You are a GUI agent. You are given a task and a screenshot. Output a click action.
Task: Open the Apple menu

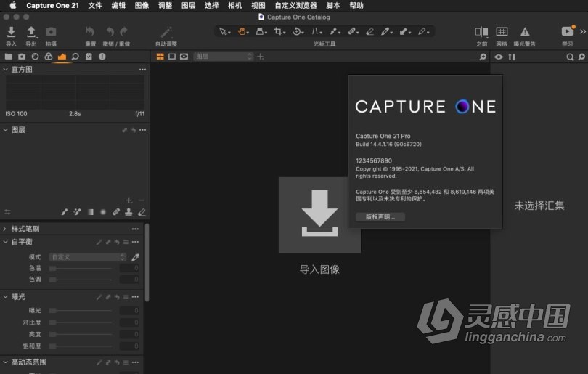click(x=13, y=5)
